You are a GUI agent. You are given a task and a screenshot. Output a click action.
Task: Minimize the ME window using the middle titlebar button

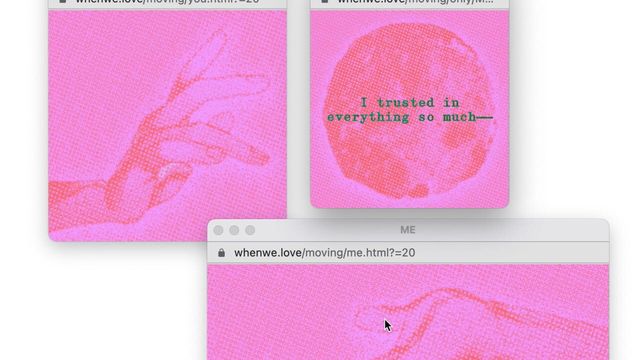click(234, 230)
